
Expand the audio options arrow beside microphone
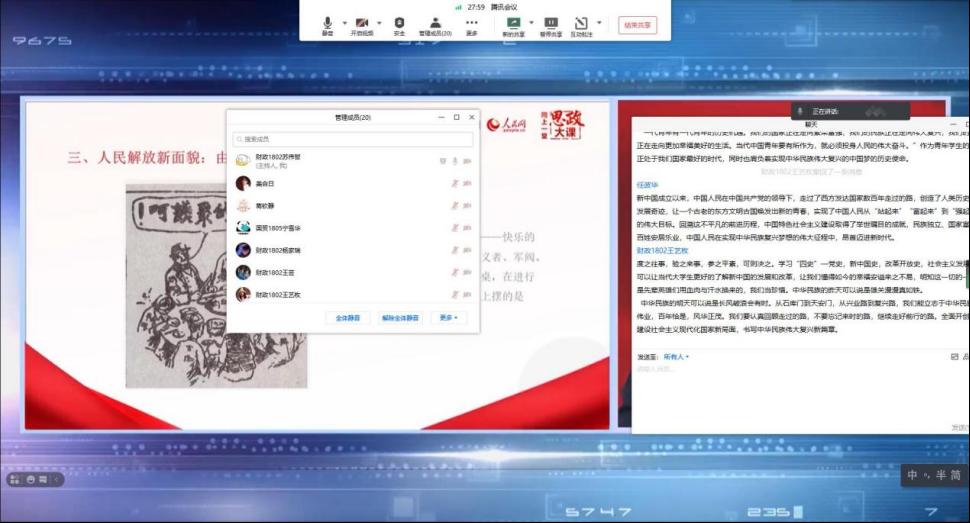[x=344, y=22]
